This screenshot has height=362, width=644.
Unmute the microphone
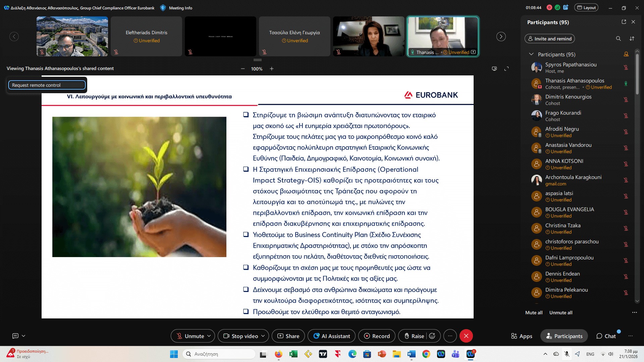[190, 336]
